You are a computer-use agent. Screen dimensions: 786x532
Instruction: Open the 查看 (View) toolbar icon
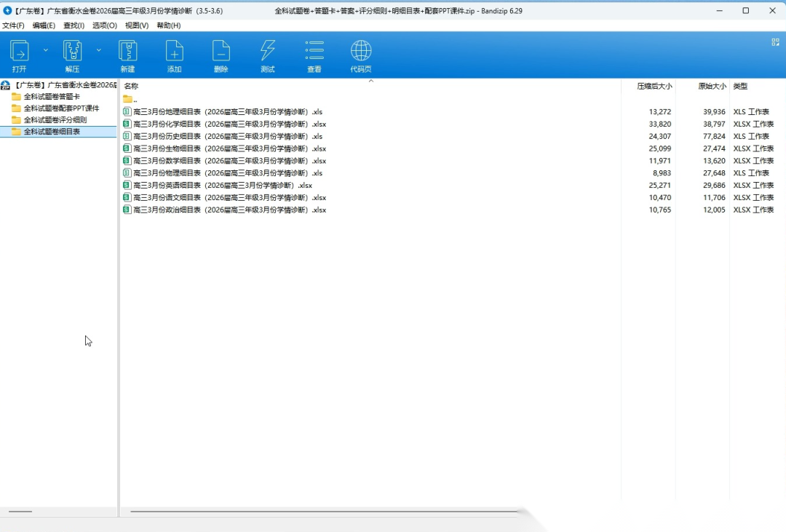314,52
